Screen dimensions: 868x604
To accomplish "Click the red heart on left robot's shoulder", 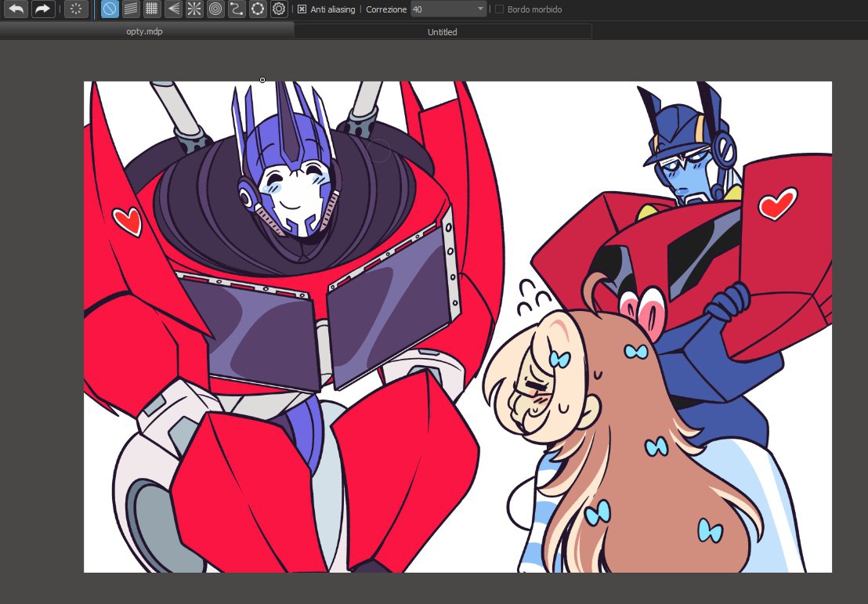I will [x=127, y=221].
